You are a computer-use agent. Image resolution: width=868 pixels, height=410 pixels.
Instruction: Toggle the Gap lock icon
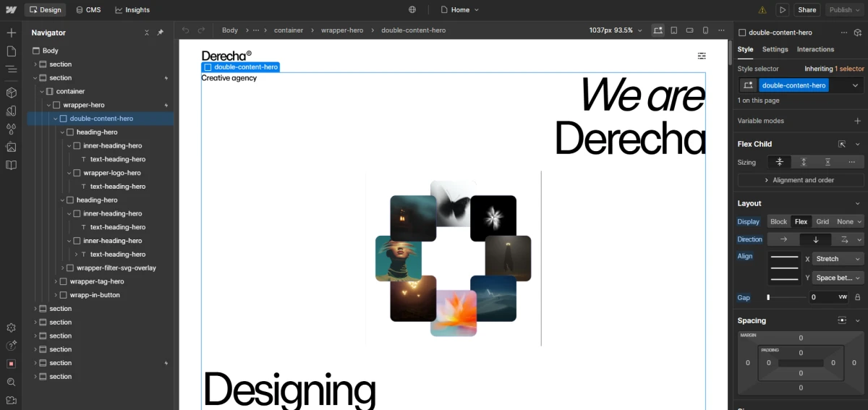tap(858, 297)
